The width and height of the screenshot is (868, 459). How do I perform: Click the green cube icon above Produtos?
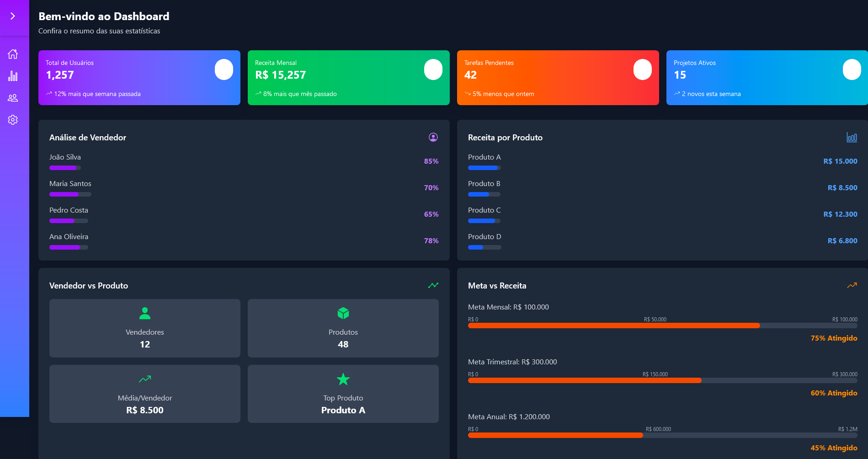tap(343, 313)
